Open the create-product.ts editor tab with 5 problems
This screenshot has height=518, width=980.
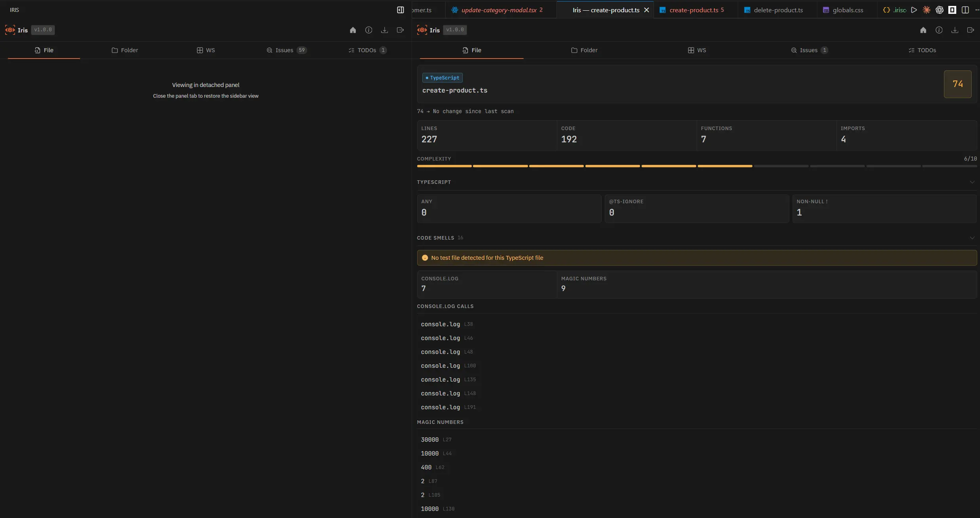695,10
